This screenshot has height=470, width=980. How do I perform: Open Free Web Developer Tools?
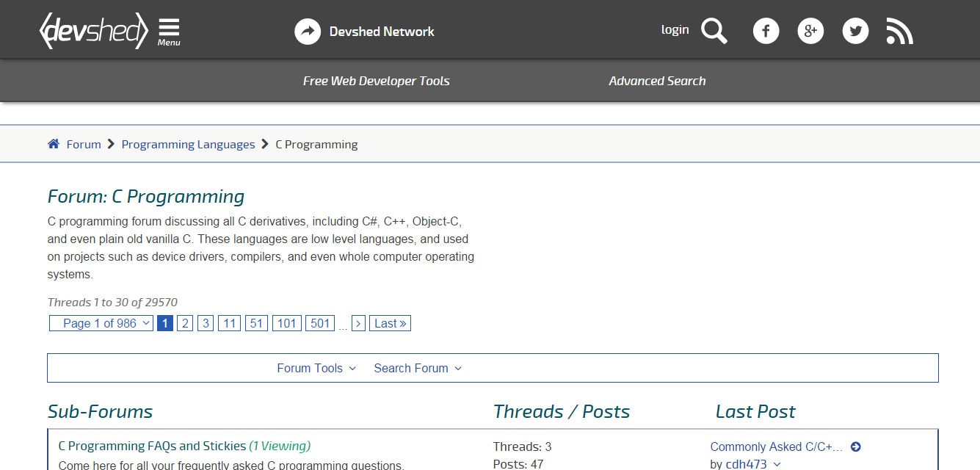click(x=377, y=81)
